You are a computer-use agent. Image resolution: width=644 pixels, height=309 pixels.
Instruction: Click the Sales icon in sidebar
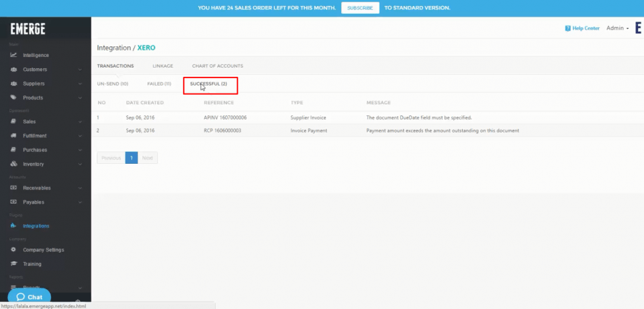pos(13,121)
